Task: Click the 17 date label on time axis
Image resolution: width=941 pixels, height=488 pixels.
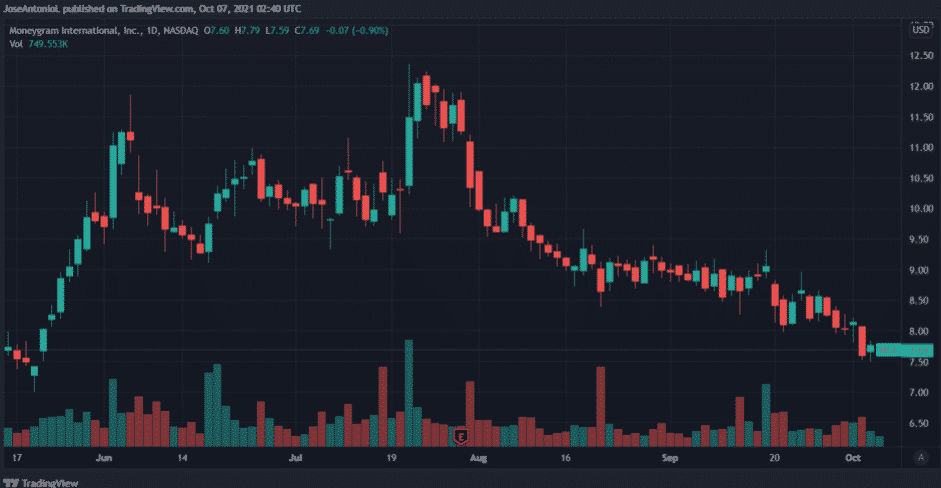Action: (x=17, y=458)
